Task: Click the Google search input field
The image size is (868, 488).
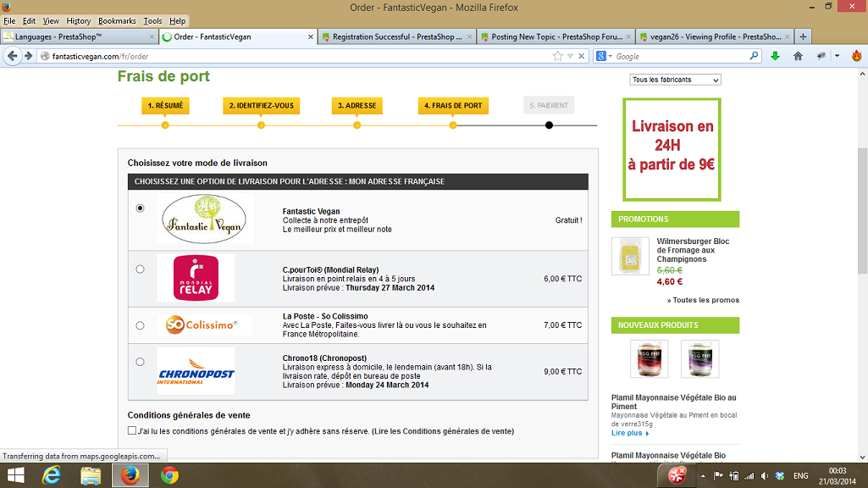Action: pos(681,56)
